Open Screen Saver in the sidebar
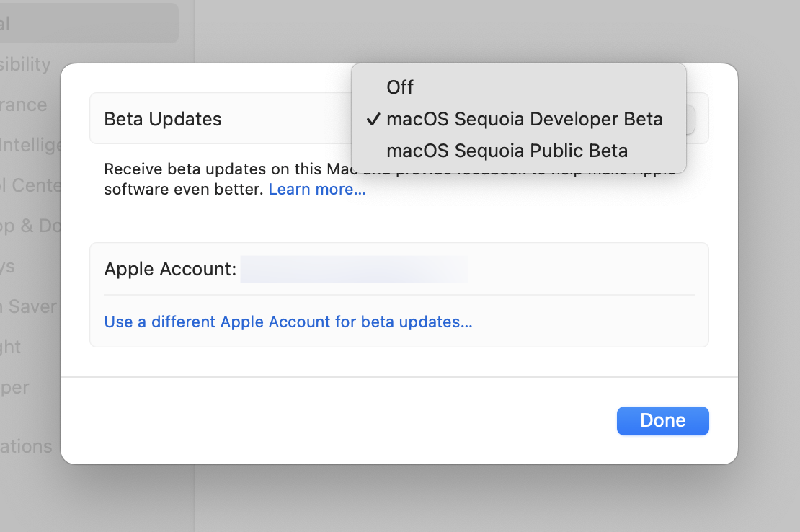The image size is (800, 532). tap(29, 306)
